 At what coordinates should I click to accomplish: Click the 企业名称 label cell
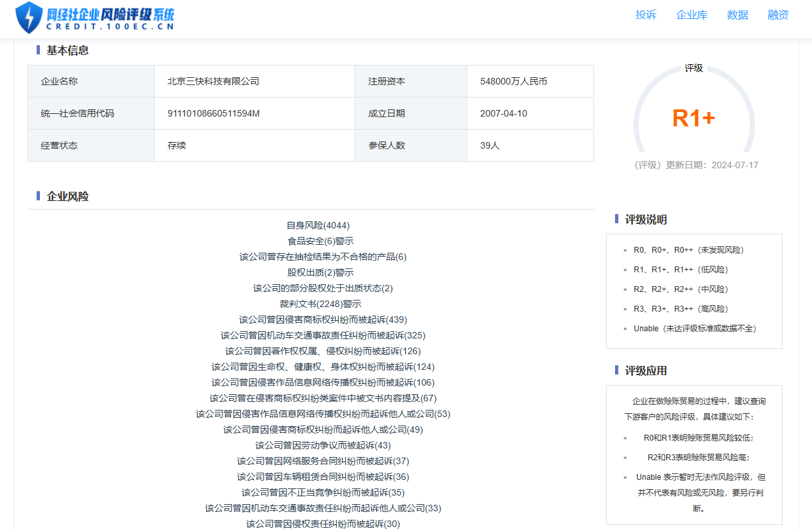(91, 81)
